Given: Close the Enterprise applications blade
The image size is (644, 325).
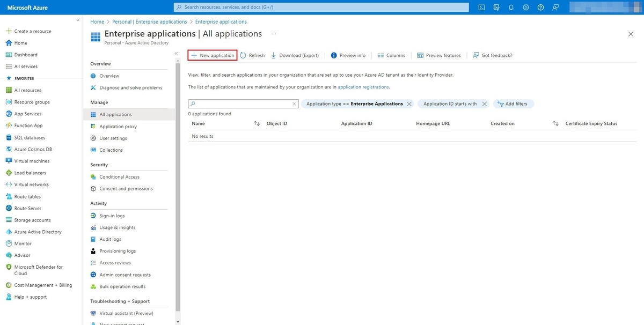Looking at the screenshot, I should [x=631, y=34].
